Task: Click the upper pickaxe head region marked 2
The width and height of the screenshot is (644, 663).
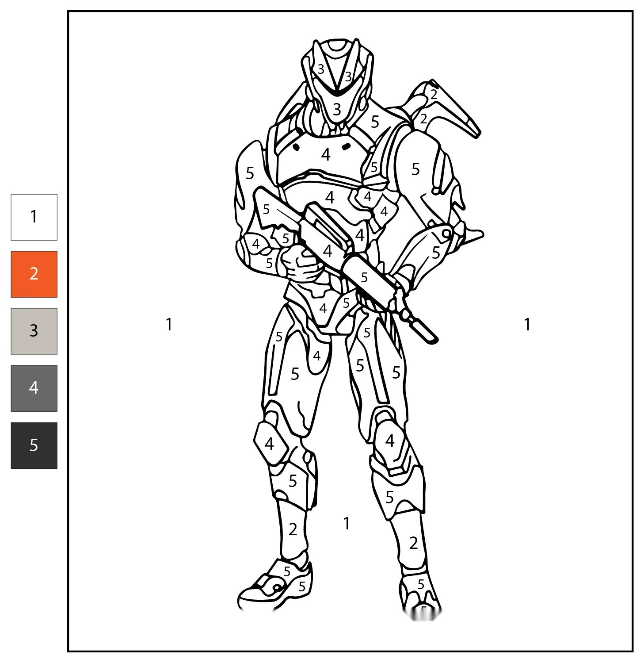Action: click(434, 95)
